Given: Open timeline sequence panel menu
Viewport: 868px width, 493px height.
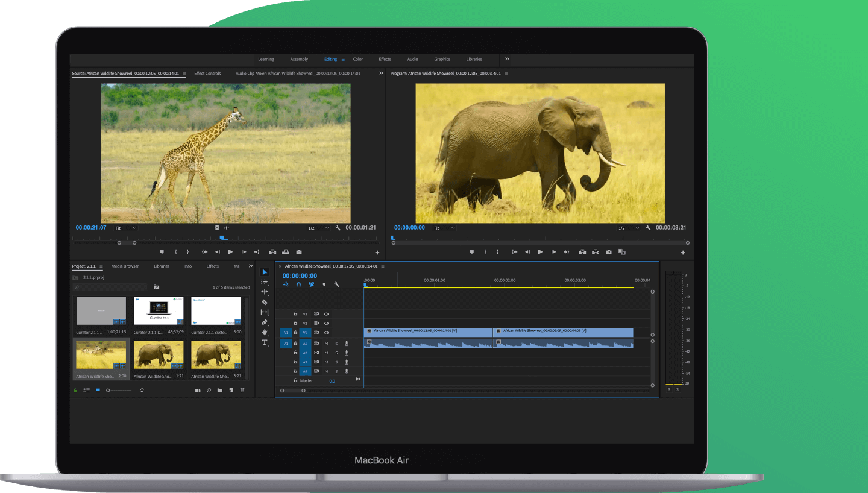Looking at the screenshot, I should [x=383, y=266].
